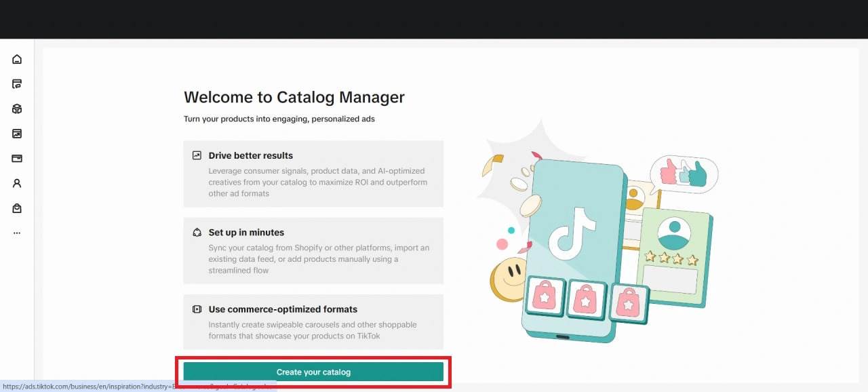The height and width of the screenshot is (392, 868).
Task: Open the shopping bag sidebar icon
Action: point(17,208)
